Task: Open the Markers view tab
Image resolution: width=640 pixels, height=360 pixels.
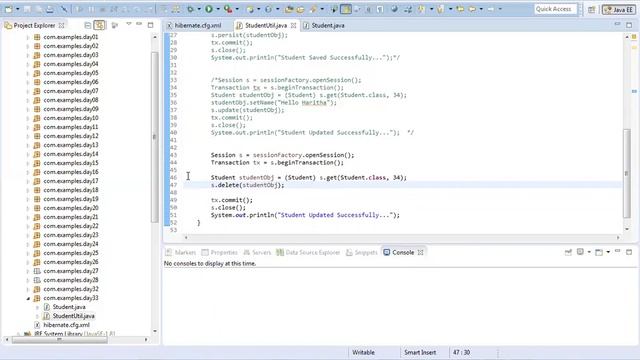Action: coord(180,253)
